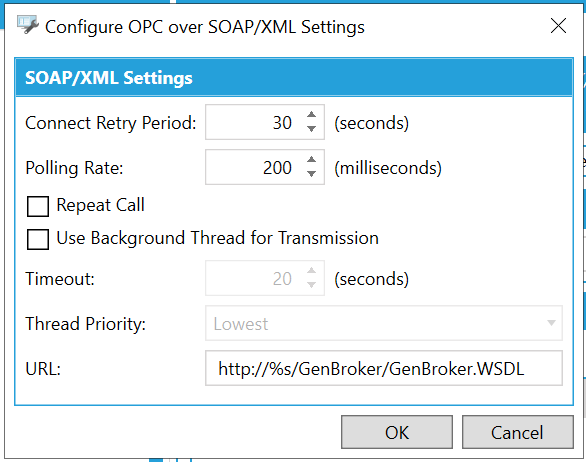586x462 pixels.
Task: Decrease Polling Rate with down arrow
Action: 311,174
